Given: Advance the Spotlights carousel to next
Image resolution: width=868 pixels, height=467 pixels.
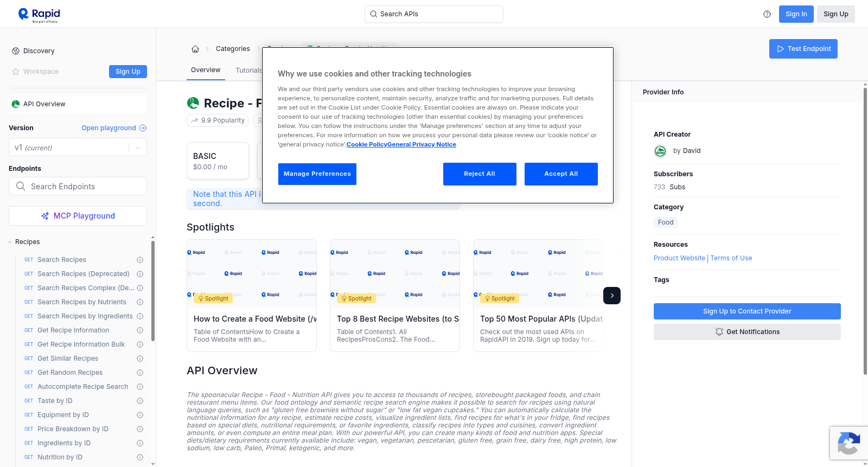Looking at the screenshot, I should (612, 296).
